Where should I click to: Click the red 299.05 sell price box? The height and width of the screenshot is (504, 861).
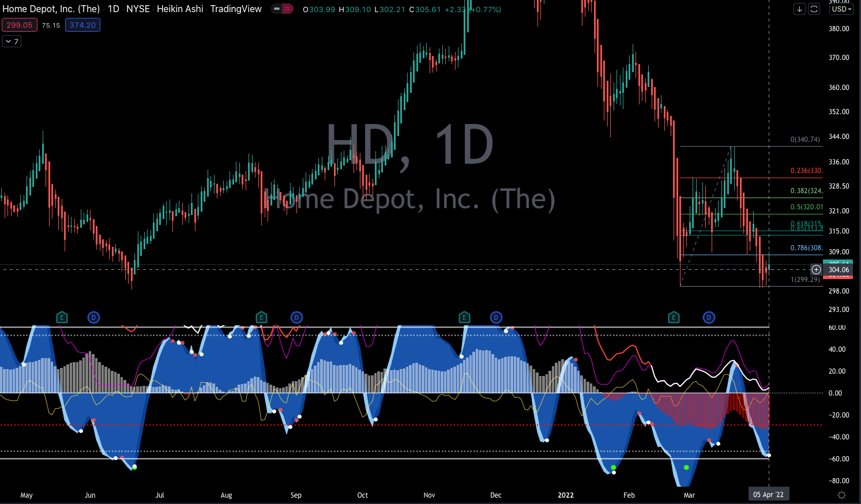click(20, 25)
